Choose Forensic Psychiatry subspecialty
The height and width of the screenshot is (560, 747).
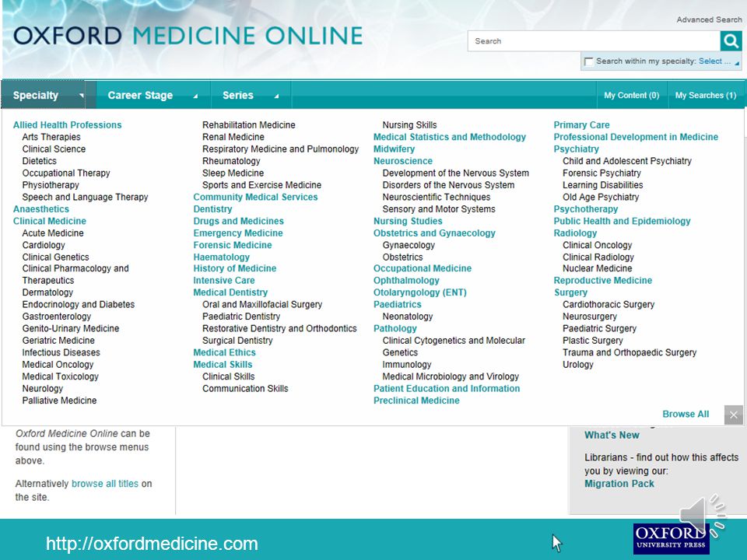tap(601, 173)
